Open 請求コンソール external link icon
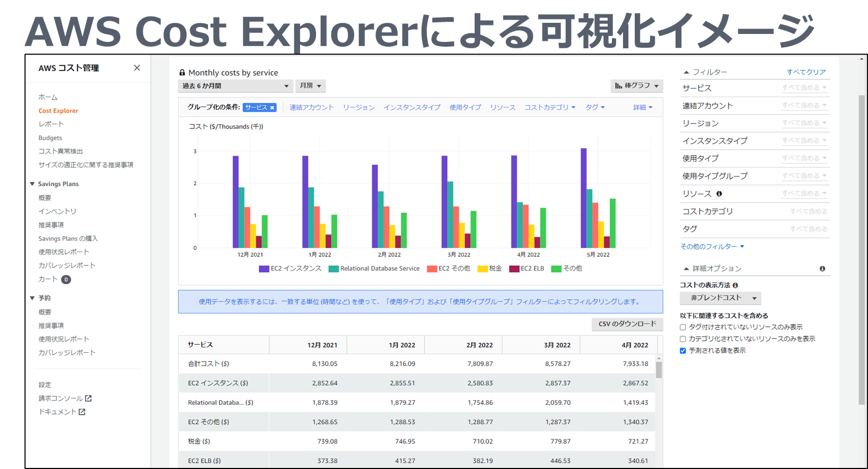Viewport: 868px width, 469px height. (89, 398)
